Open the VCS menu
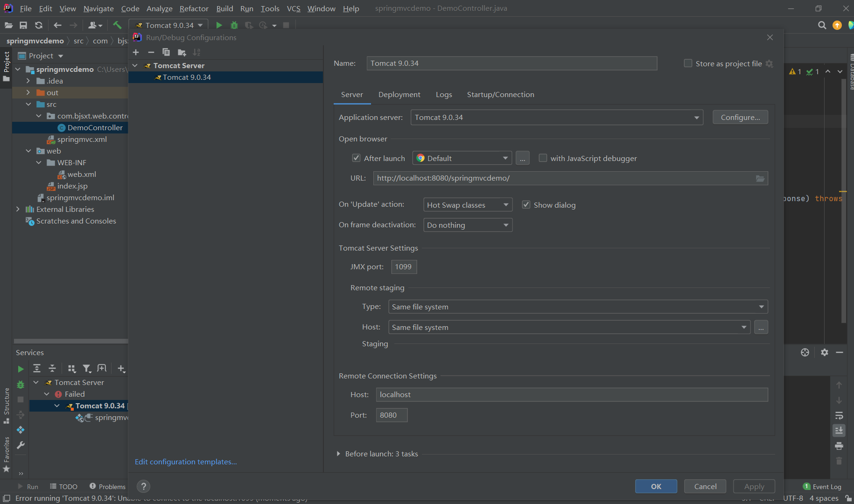The image size is (854, 504). [x=294, y=8]
